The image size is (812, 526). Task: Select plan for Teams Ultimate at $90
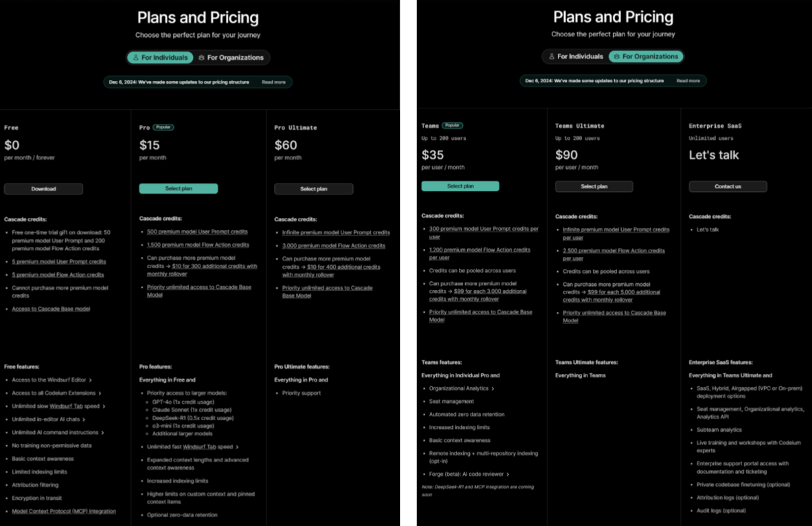594,186
